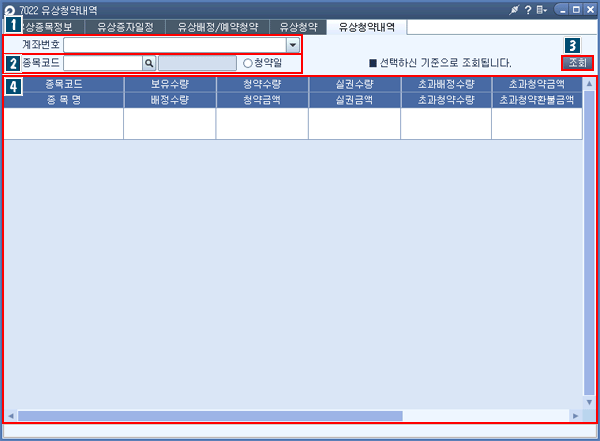Click the horizontal scrollbar thumb
Screen dimensions: 600x441
[x=210, y=416]
